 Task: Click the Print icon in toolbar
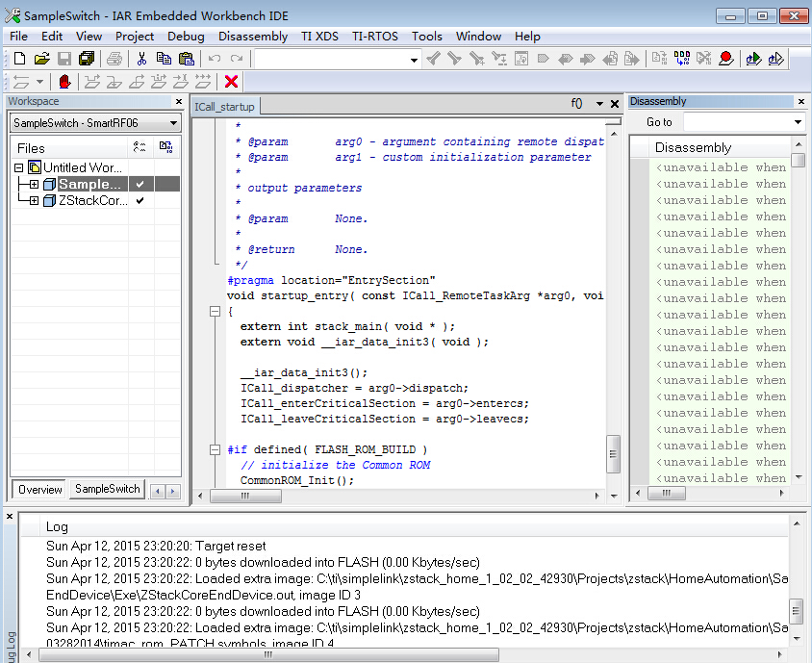114,59
